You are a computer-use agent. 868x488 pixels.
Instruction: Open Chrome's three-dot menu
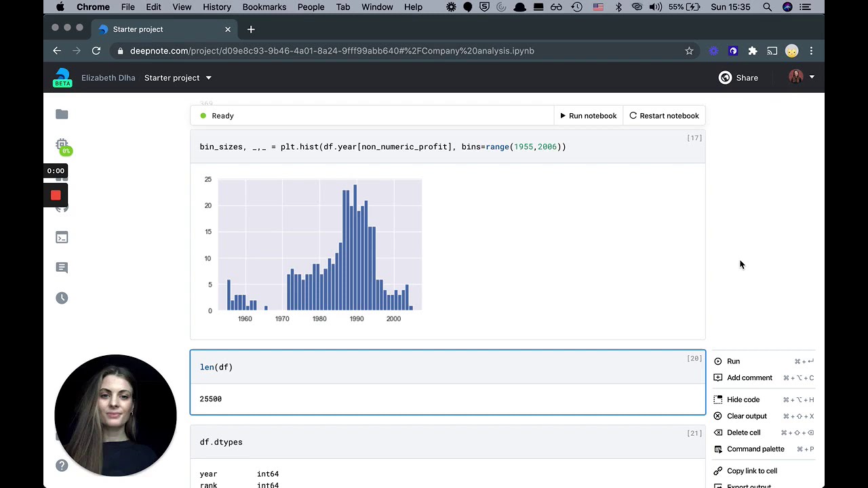(811, 51)
